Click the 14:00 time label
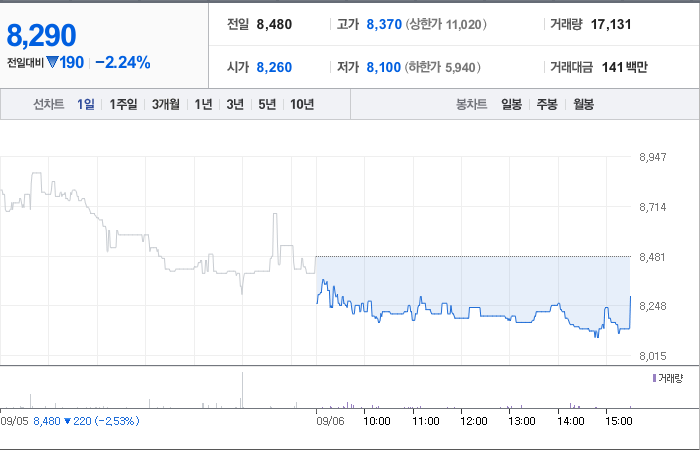This screenshot has width=700, height=450. [571, 421]
